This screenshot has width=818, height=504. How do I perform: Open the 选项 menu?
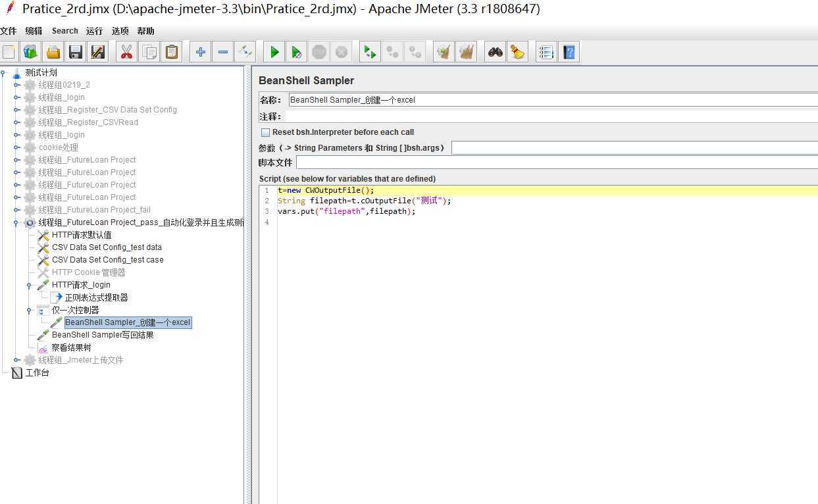(120, 31)
